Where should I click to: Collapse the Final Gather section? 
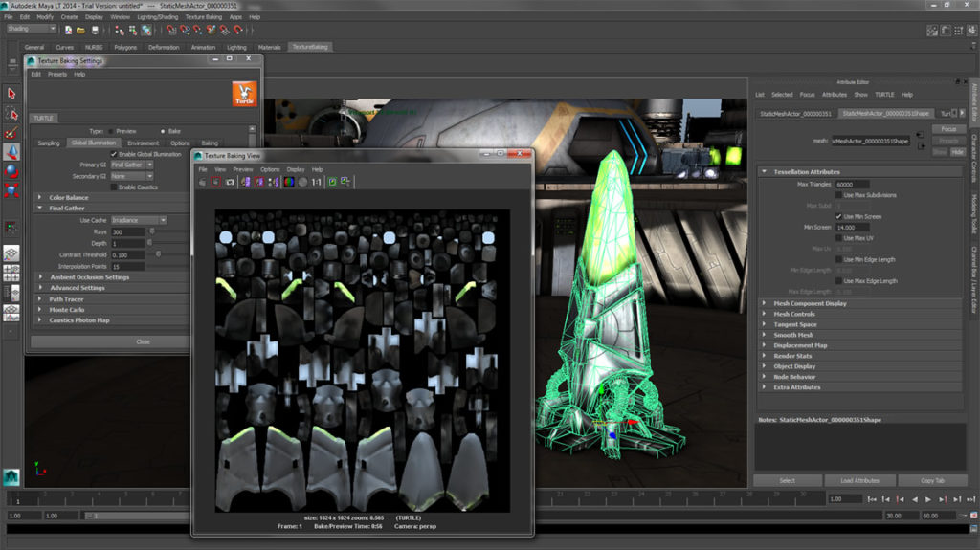(40, 209)
